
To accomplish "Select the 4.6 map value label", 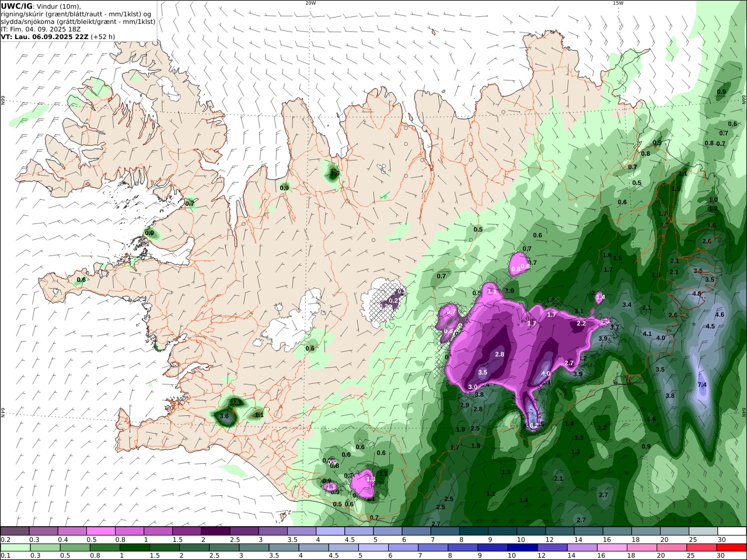I will [720, 314].
